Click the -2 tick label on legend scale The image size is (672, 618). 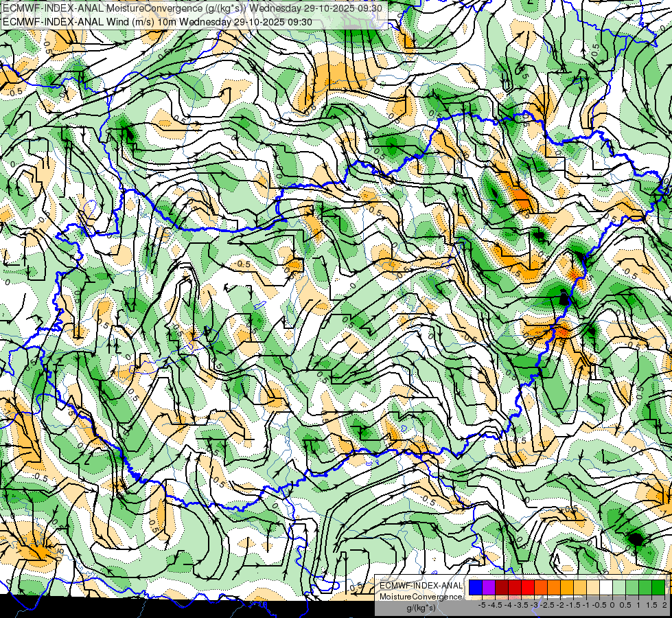coord(561,605)
